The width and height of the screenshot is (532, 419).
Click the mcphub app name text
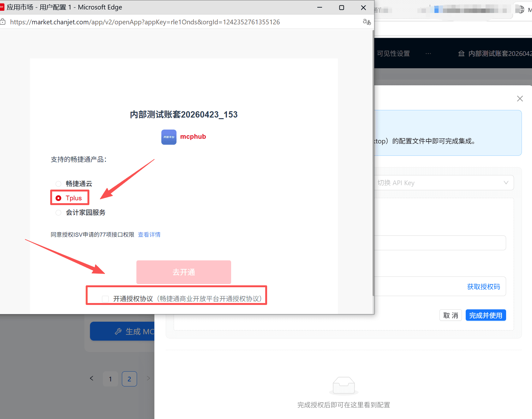click(193, 137)
